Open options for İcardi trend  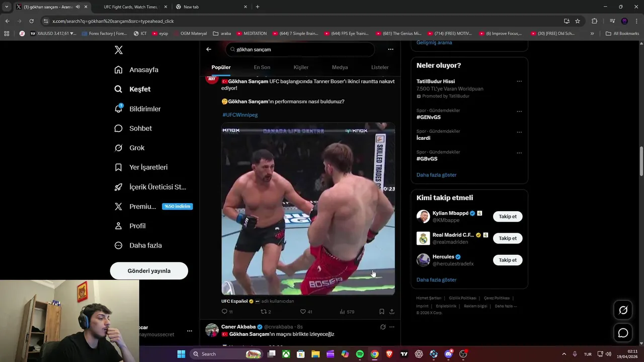(519, 132)
